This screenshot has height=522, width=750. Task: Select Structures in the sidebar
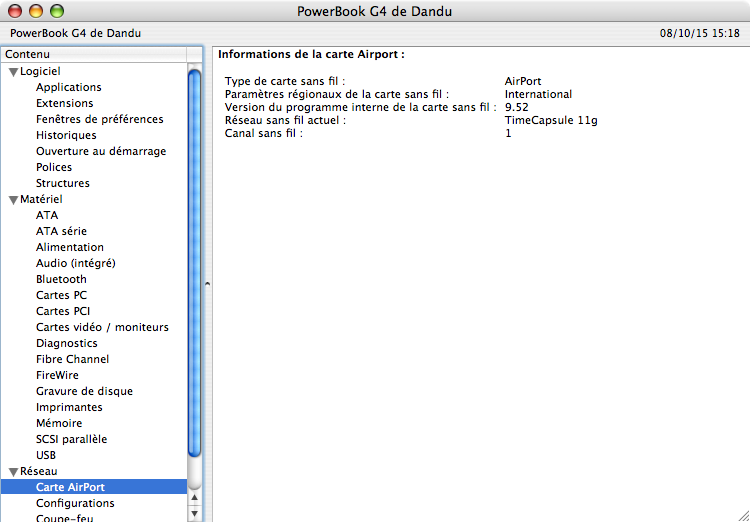[x=63, y=183]
